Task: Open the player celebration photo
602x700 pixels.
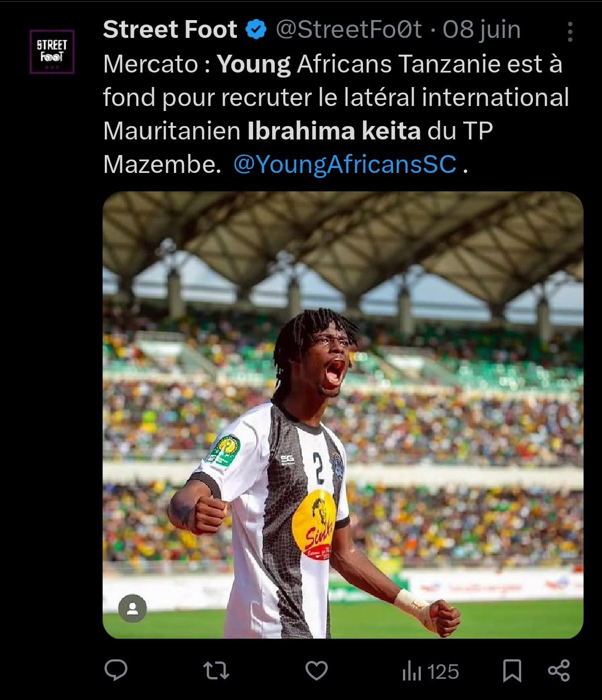Action: point(343,415)
